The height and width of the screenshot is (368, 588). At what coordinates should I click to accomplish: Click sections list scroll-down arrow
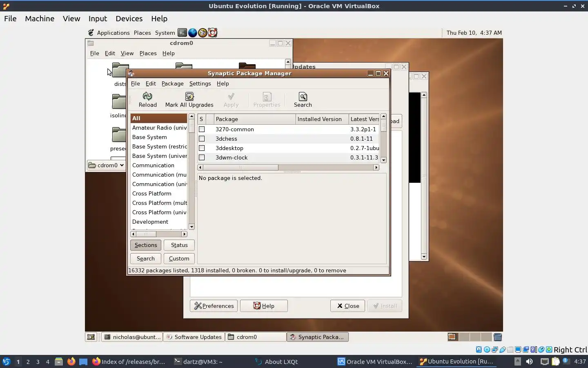coord(192,227)
